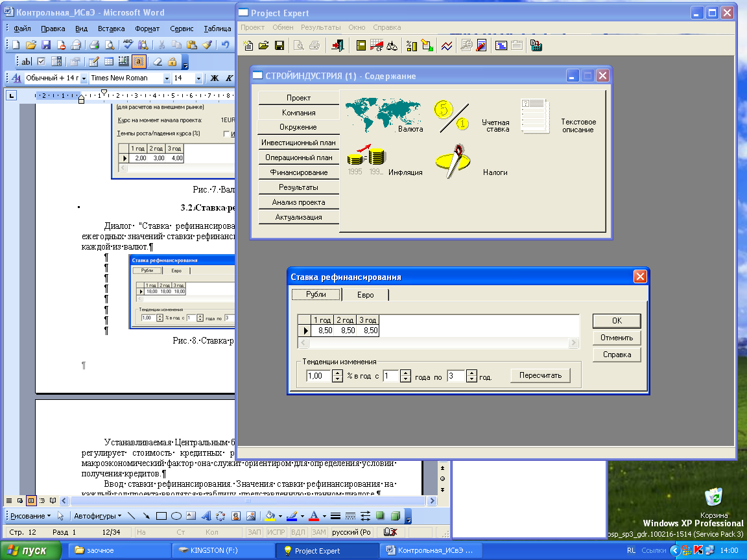
Task: Switch to the Евро tab
Action: [x=366, y=295]
